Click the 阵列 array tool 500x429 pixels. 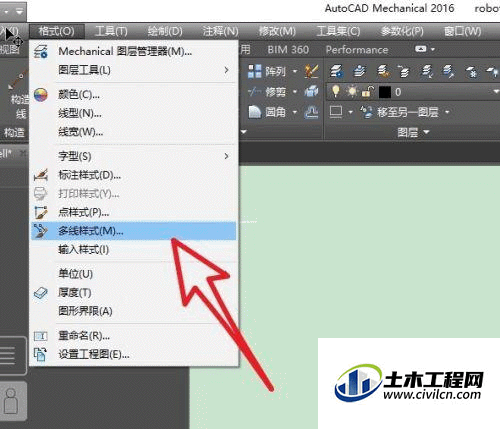(x=267, y=71)
